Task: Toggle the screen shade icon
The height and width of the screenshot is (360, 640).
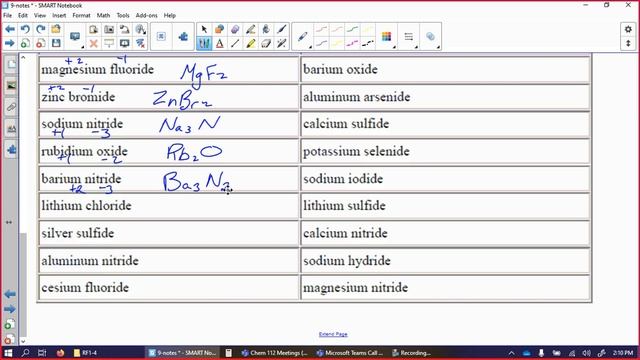Action: click(109, 43)
